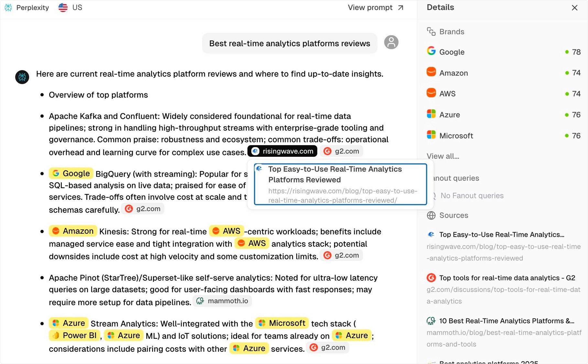Select the Google brand row

[x=504, y=52]
